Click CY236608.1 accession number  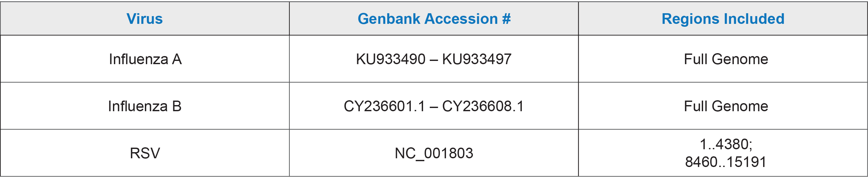coord(483,106)
